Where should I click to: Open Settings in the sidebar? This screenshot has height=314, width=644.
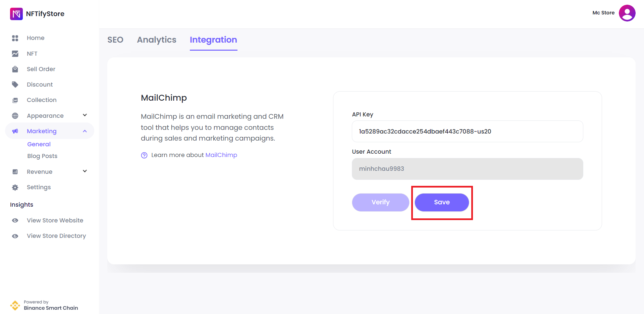(39, 187)
